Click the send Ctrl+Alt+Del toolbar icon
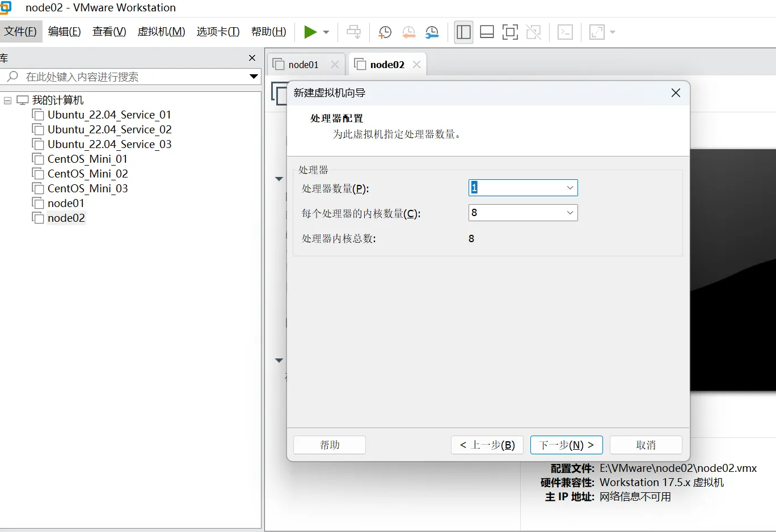Screen dimensions: 776x532 coord(353,32)
